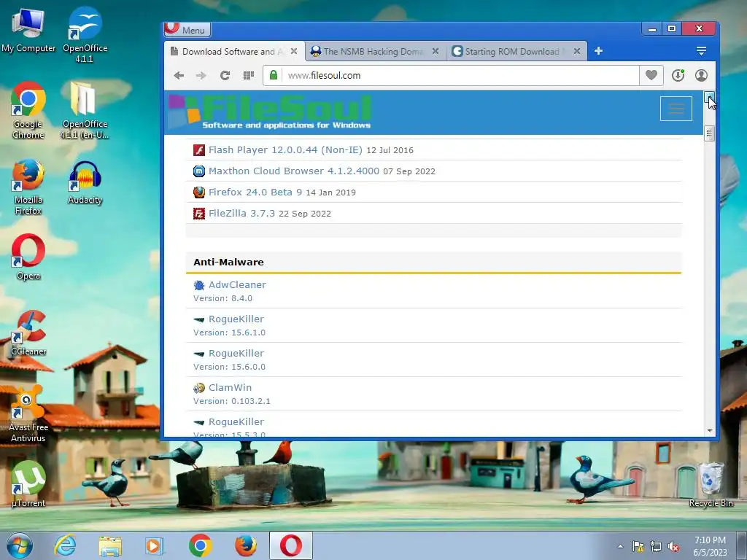Select Audacity desktop shortcut

[85, 183]
